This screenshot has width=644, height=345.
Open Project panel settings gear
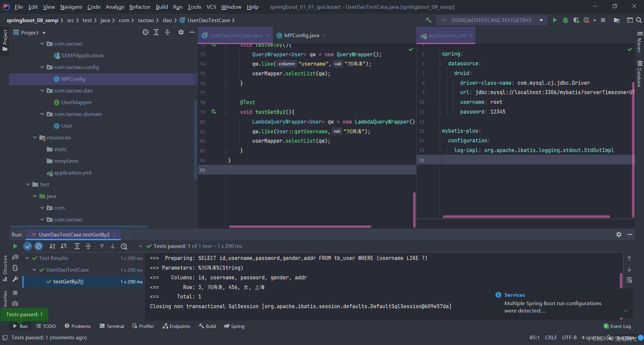pyautogui.click(x=181, y=32)
